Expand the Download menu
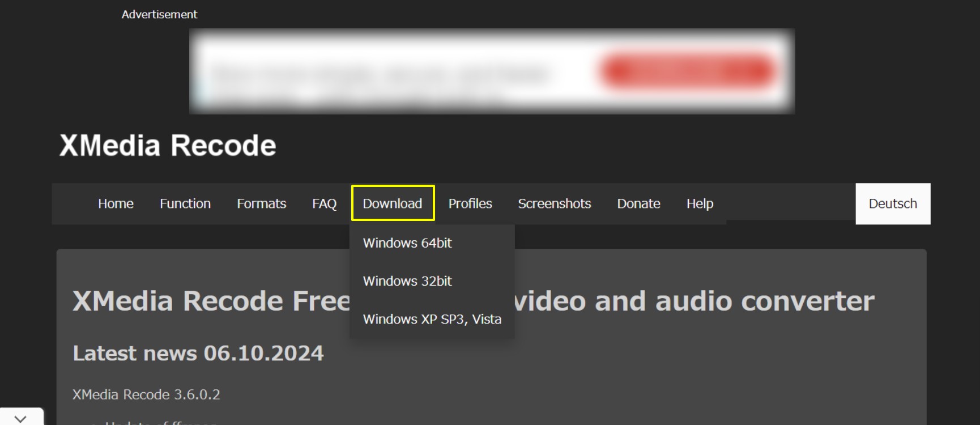This screenshot has height=425, width=980. point(393,203)
